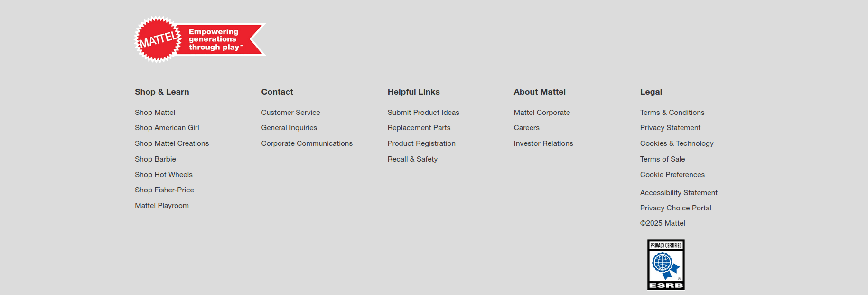This screenshot has height=295, width=868.
Task: Go to Shop American Girl
Action: point(167,128)
